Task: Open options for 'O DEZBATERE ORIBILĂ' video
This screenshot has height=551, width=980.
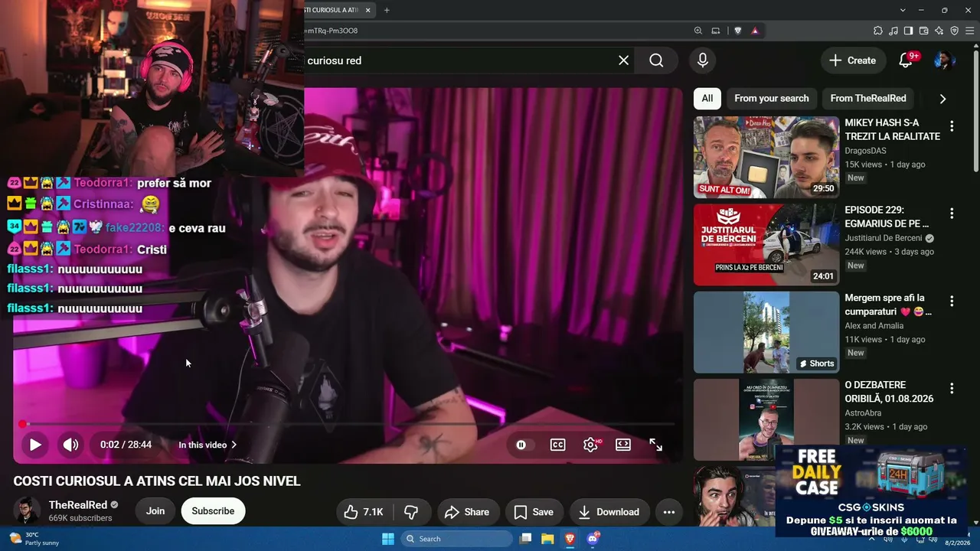Action: (x=952, y=389)
